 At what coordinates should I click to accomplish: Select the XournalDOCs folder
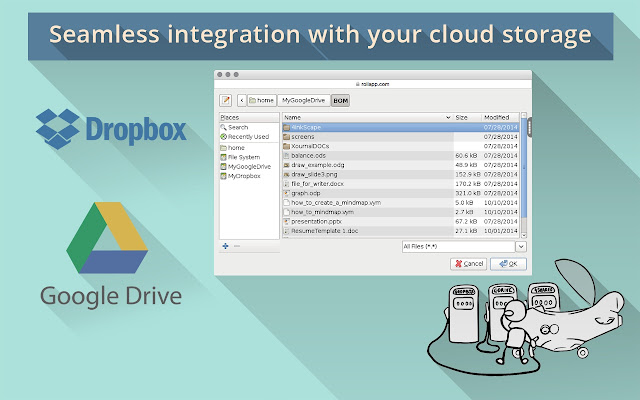tap(400, 146)
